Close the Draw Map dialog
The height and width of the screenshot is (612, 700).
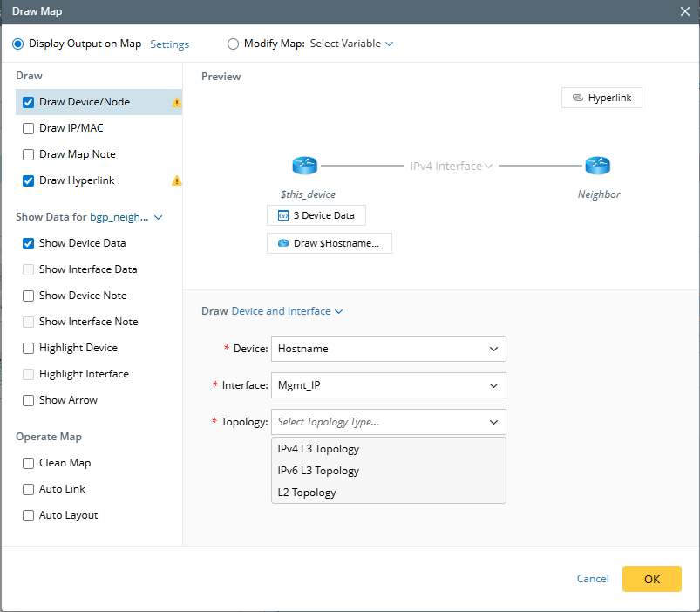[685, 11]
